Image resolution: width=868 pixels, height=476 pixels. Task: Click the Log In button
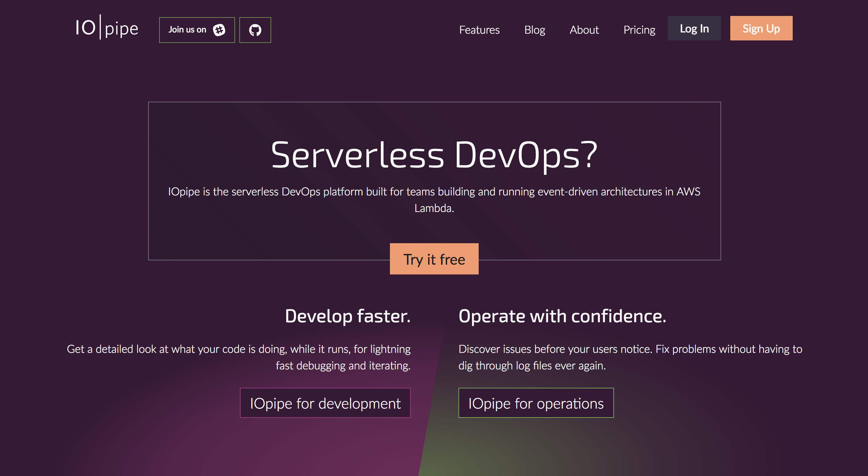(x=694, y=28)
